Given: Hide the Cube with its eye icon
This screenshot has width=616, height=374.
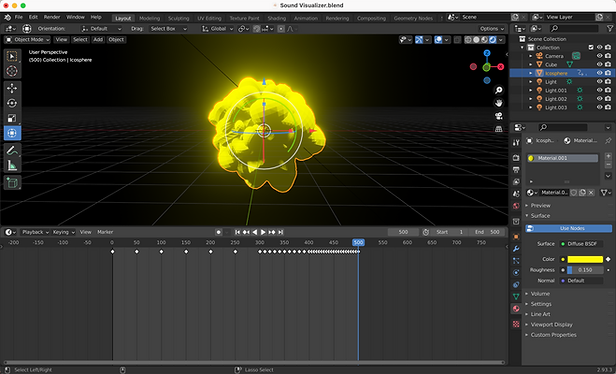Looking at the screenshot, I should [x=600, y=64].
